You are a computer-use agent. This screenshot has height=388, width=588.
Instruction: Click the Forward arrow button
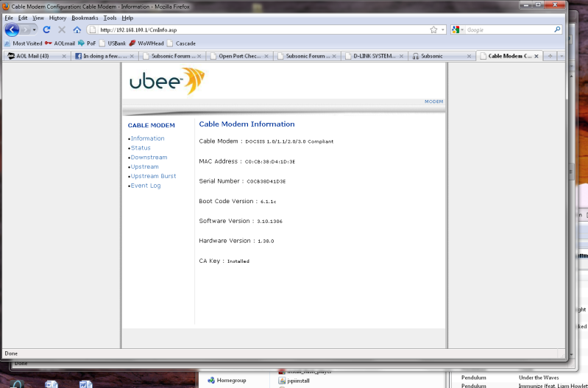click(x=25, y=29)
